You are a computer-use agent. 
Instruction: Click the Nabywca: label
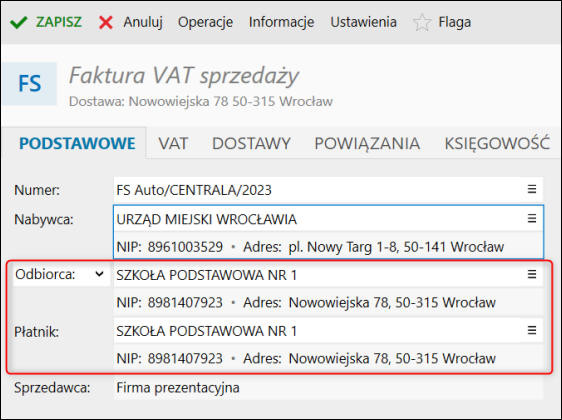point(44,219)
